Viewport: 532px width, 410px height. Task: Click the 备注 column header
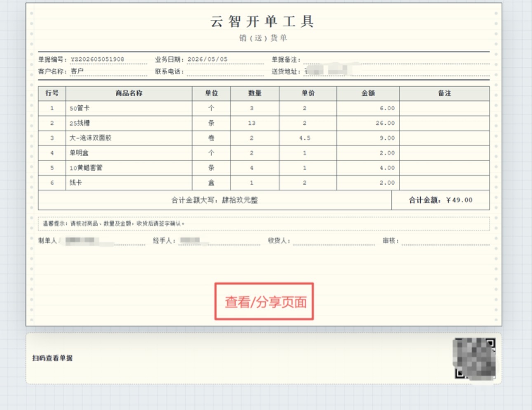(445, 93)
